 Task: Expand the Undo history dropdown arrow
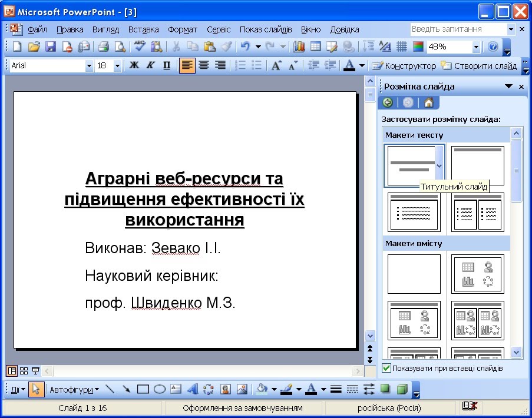pyautogui.click(x=258, y=47)
